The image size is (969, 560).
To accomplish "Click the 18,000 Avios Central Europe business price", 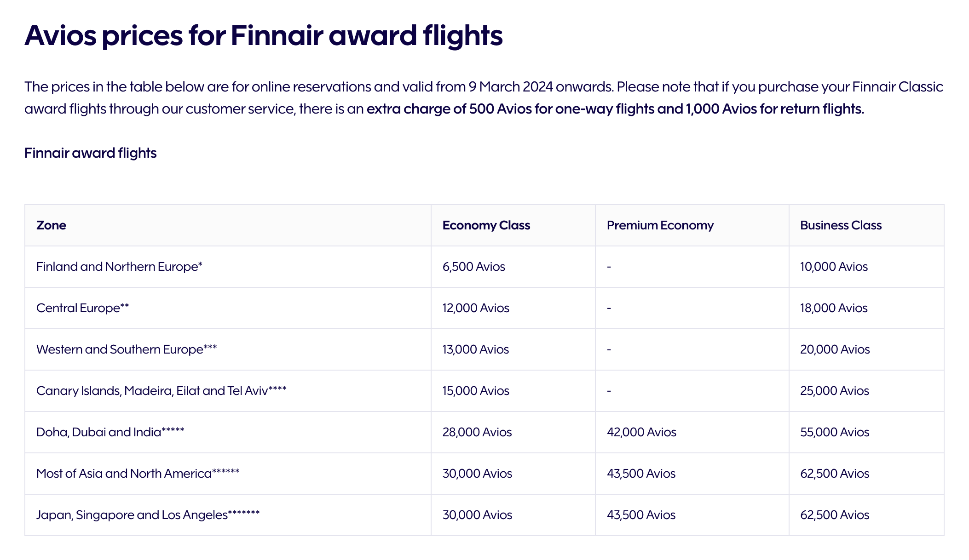I will pos(833,308).
